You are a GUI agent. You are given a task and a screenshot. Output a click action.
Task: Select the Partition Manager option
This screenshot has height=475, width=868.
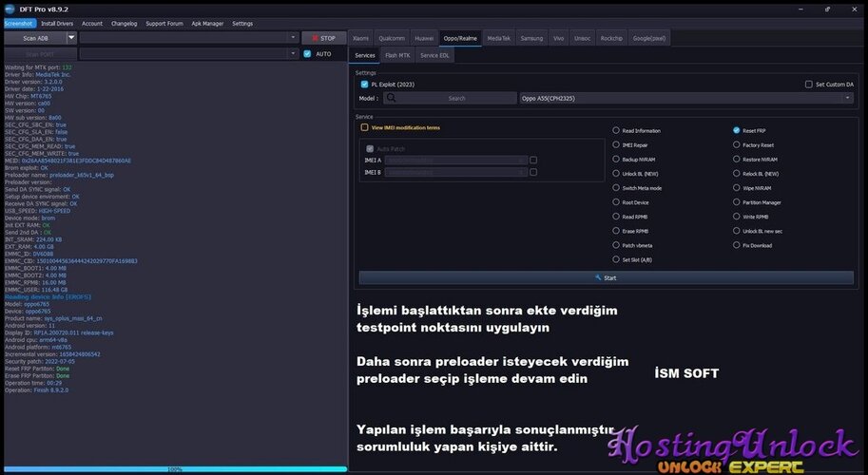pyautogui.click(x=736, y=202)
